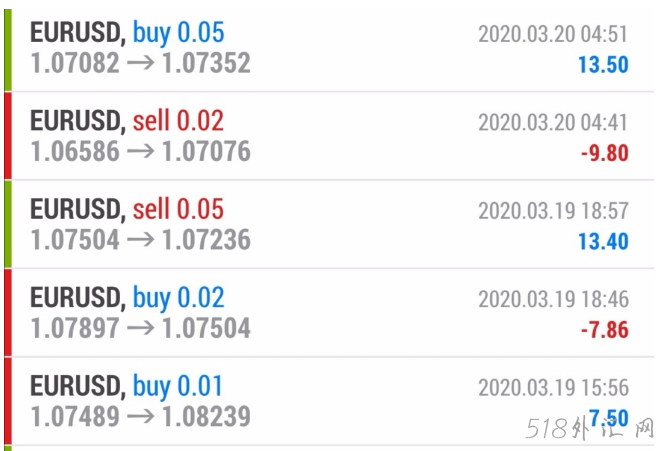The height and width of the screenshot is (451, 659).
Task: Select the EURUSD buy 0.02 trade entry
Action: point(127,297)
